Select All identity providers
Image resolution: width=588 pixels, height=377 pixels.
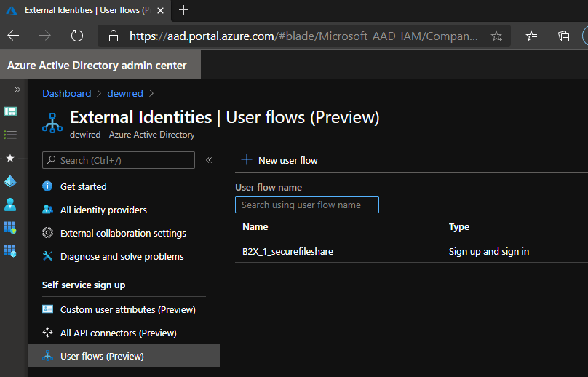103,210
